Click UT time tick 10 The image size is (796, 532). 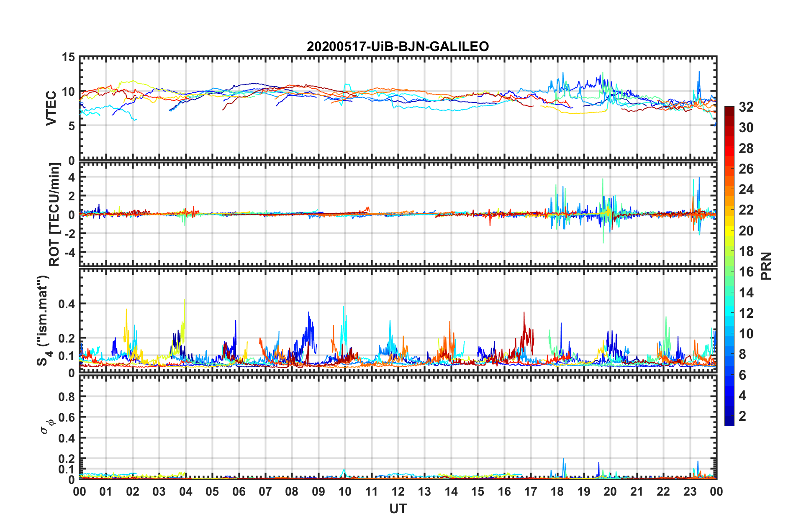pyautogui.click(x=345, y=491)
